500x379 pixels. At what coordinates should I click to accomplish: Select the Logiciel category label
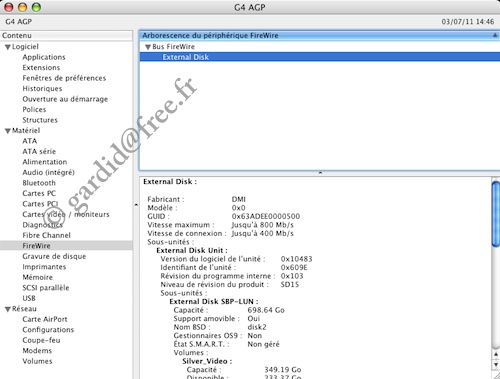coord(25,47)
